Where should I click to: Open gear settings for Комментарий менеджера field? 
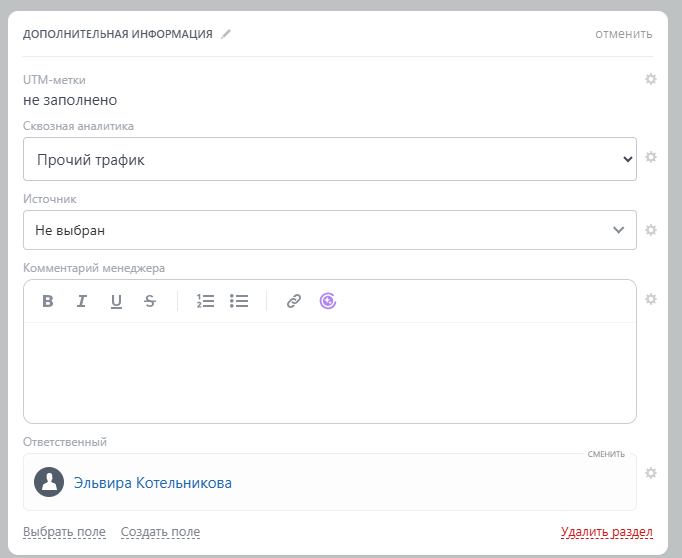click(651, 299)
